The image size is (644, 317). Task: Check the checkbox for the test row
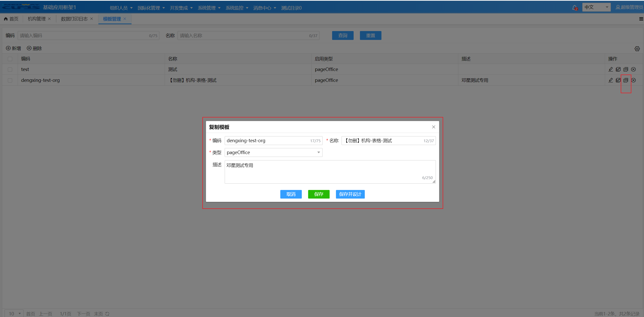(x=10, y=69)
